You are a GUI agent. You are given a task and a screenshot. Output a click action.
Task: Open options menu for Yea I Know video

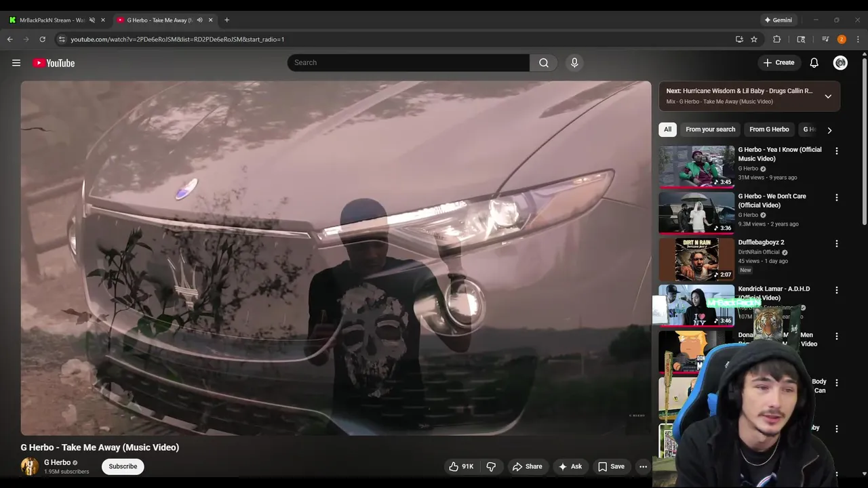[836, 150]
